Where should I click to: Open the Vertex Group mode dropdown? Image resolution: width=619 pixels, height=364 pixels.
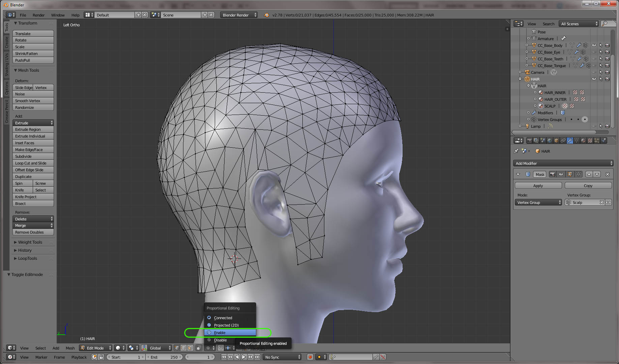pos(538,202)
